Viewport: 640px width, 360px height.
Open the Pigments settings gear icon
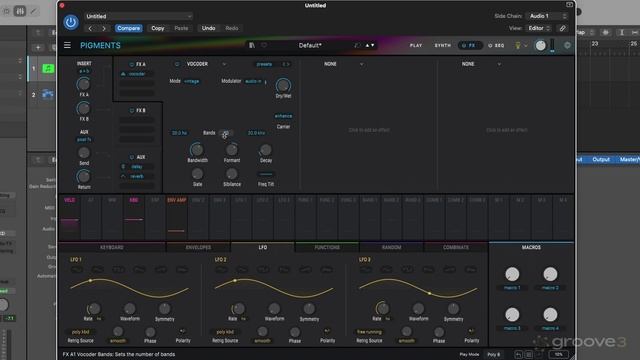(x=567, y=45)
